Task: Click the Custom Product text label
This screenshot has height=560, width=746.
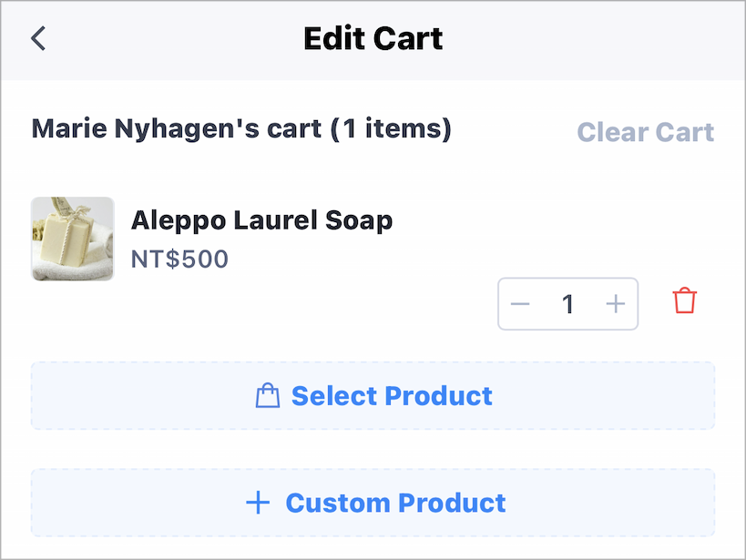Action: (x=395, y=503)
